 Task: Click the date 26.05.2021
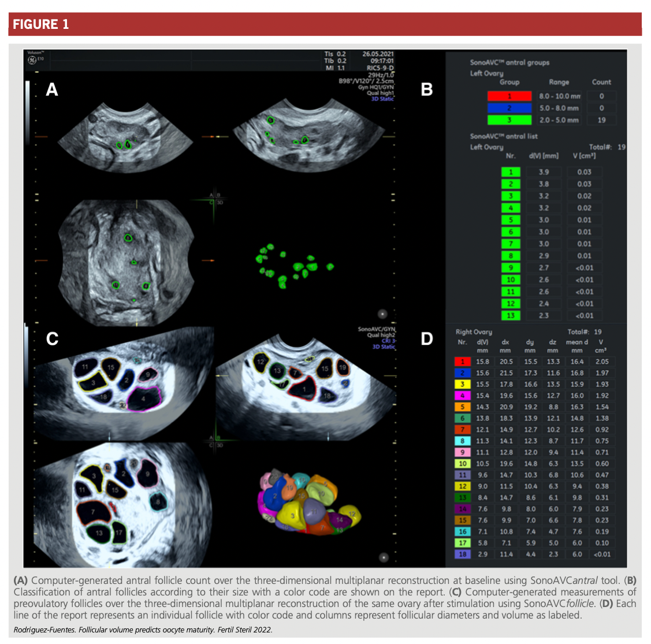pos(378,54)
